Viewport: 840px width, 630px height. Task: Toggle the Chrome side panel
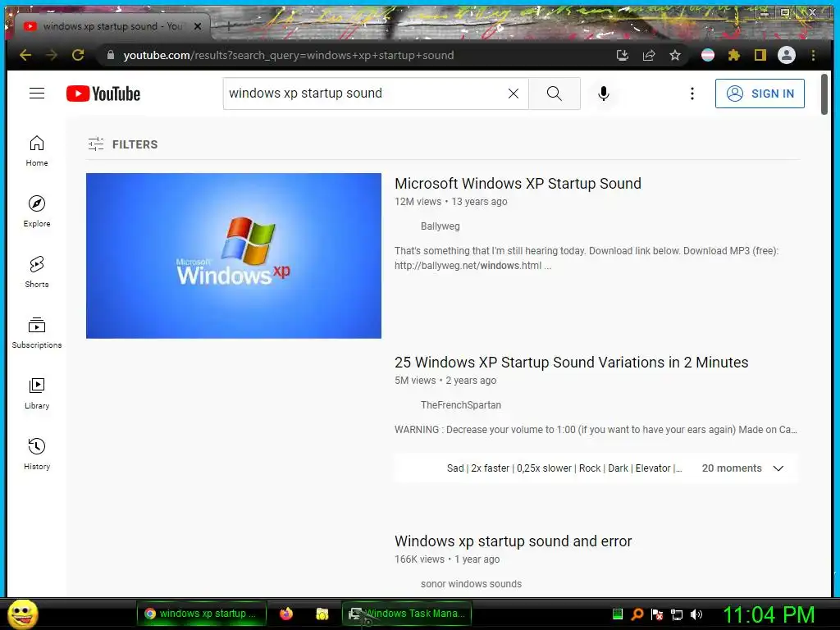760,55
